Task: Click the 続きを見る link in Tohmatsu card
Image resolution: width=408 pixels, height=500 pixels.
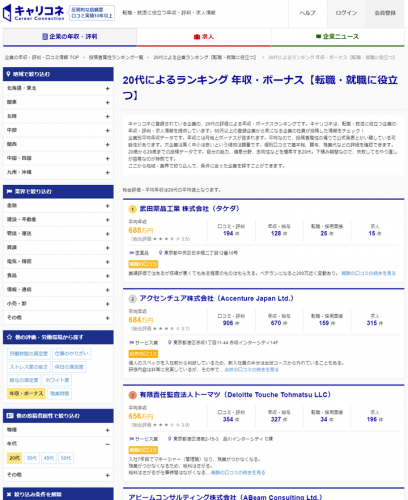Action: click(x=238, y=473)
